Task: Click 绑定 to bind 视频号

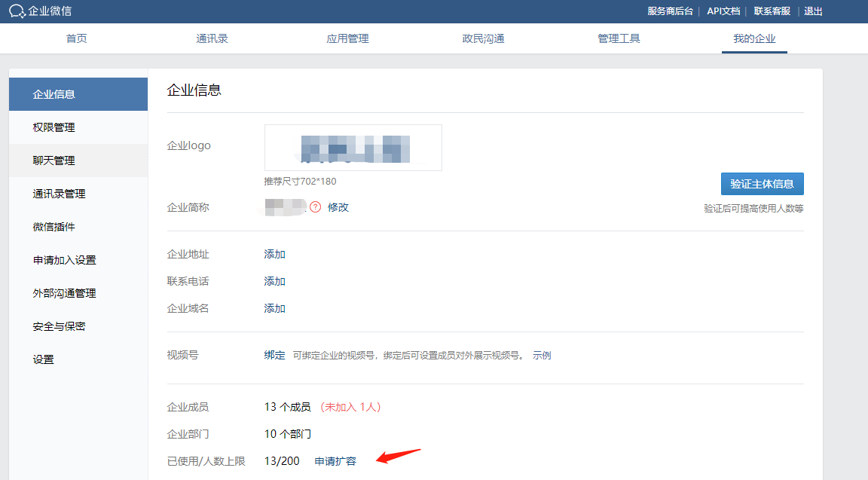Action: 274,355
